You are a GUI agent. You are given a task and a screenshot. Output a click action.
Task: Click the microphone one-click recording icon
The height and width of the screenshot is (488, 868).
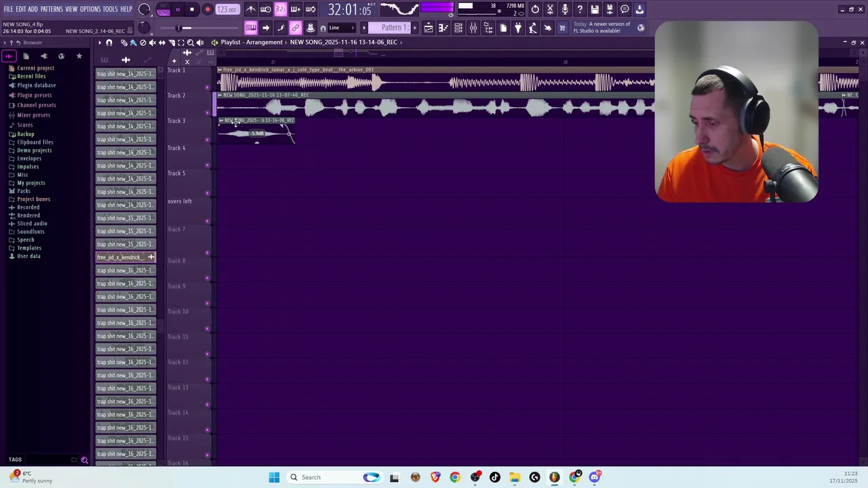[565, 9]
